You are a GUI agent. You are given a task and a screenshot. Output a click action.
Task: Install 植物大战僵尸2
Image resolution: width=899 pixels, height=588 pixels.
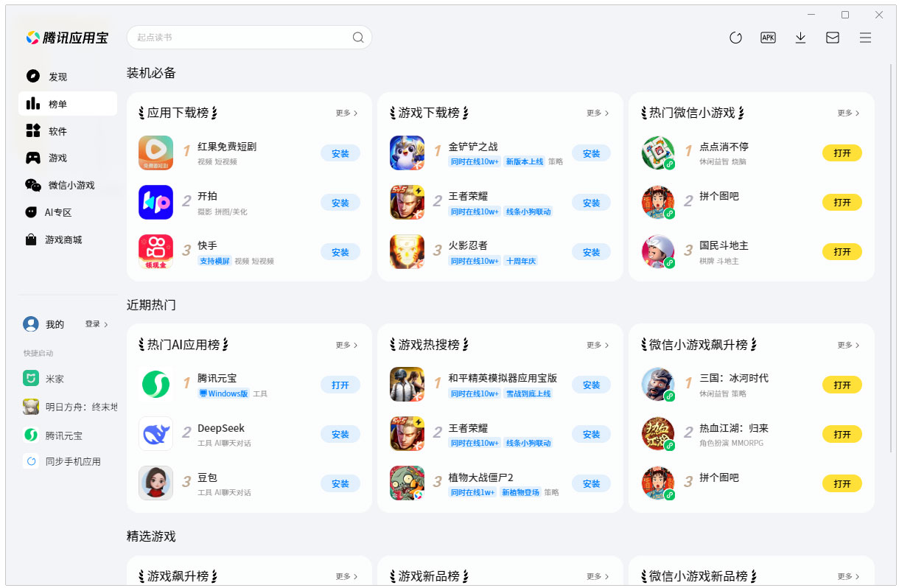(592, 483)
